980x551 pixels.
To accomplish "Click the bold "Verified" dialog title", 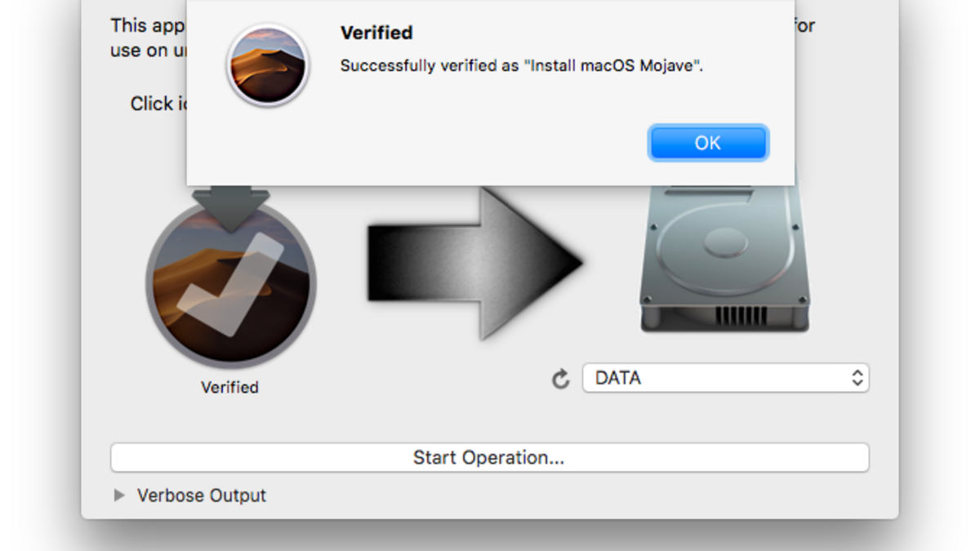I will pyautogui.click(x=376, y=33).
